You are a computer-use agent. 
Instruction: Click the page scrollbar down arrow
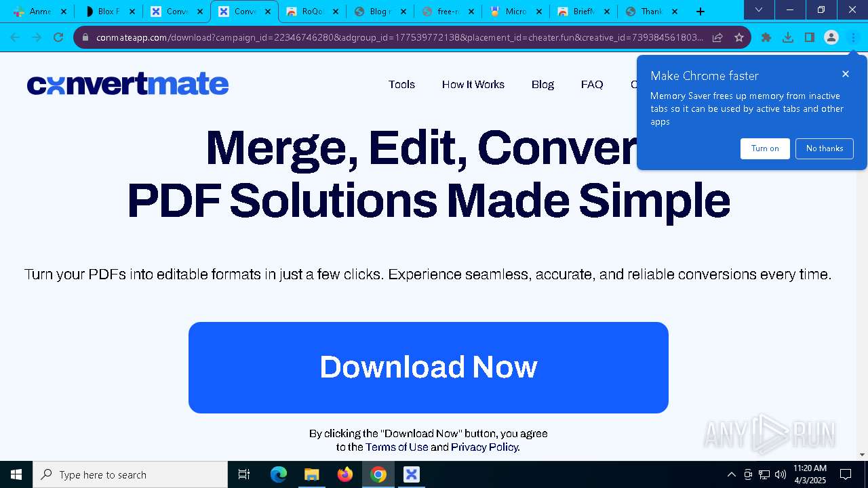pos(862,455)
